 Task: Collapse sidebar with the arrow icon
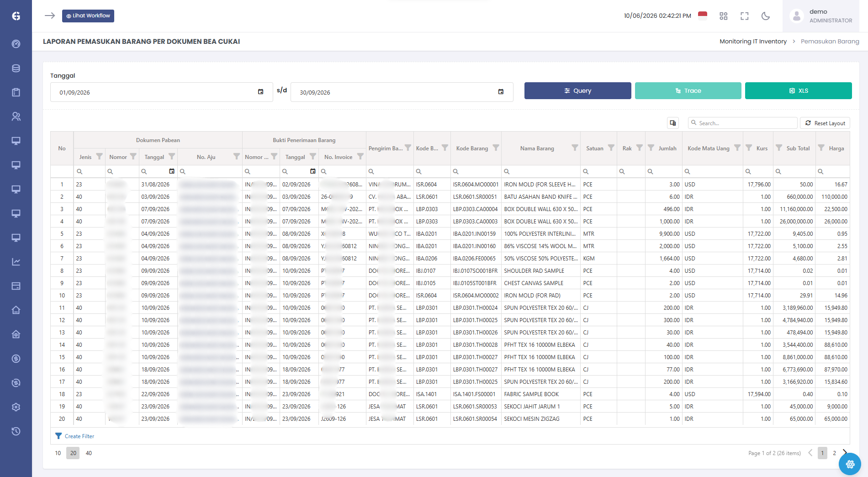50,16
